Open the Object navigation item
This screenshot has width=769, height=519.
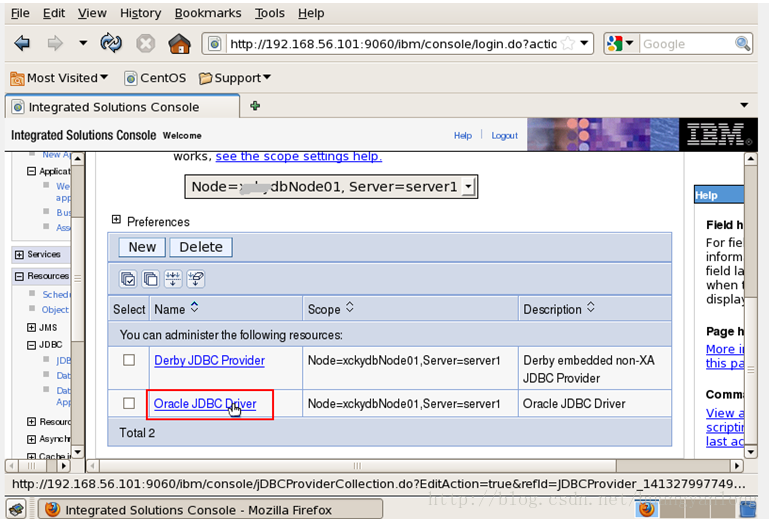(55, 310)
